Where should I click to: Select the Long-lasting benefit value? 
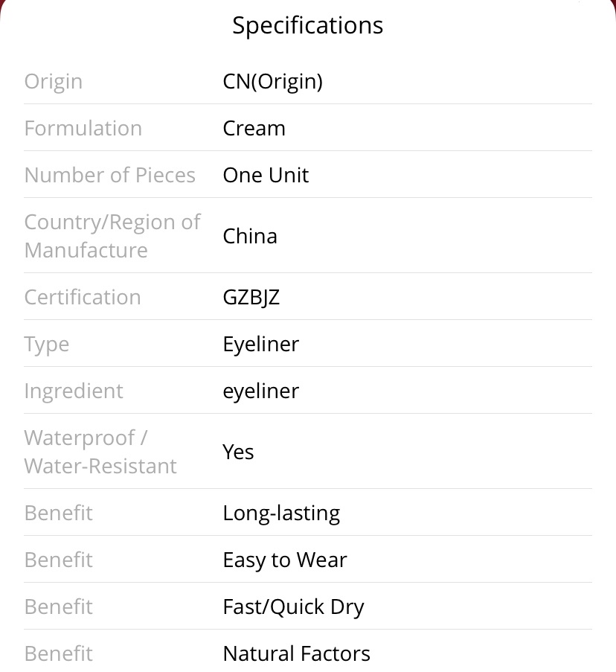[x=281, y=513]
